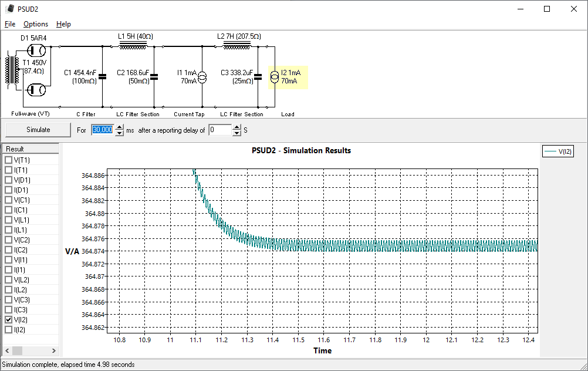This screenshot has height=371, width=588.
Task: Select the C3 338.2uF capacitor component
Action: coord(258,77)
